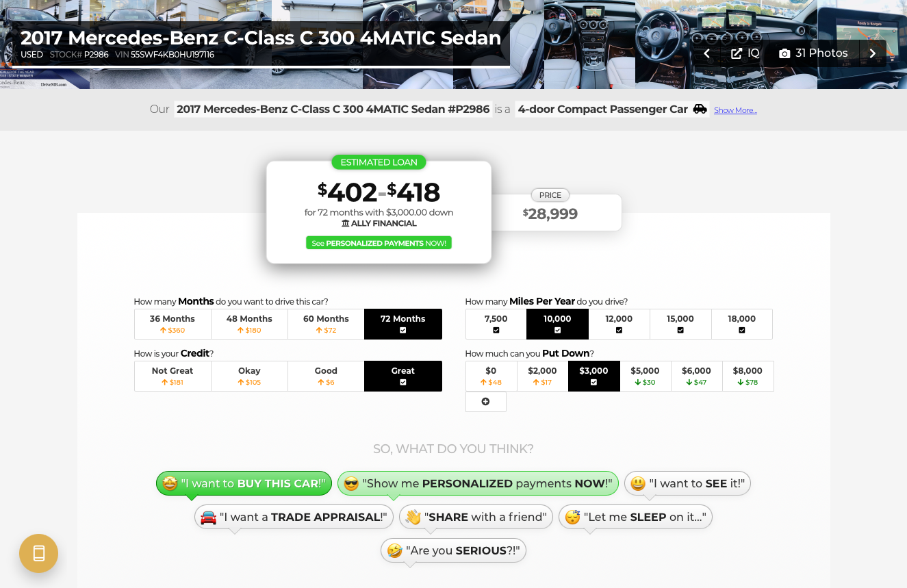Click the Show More link
907x588 pixels.
click(x=735, y=110)
